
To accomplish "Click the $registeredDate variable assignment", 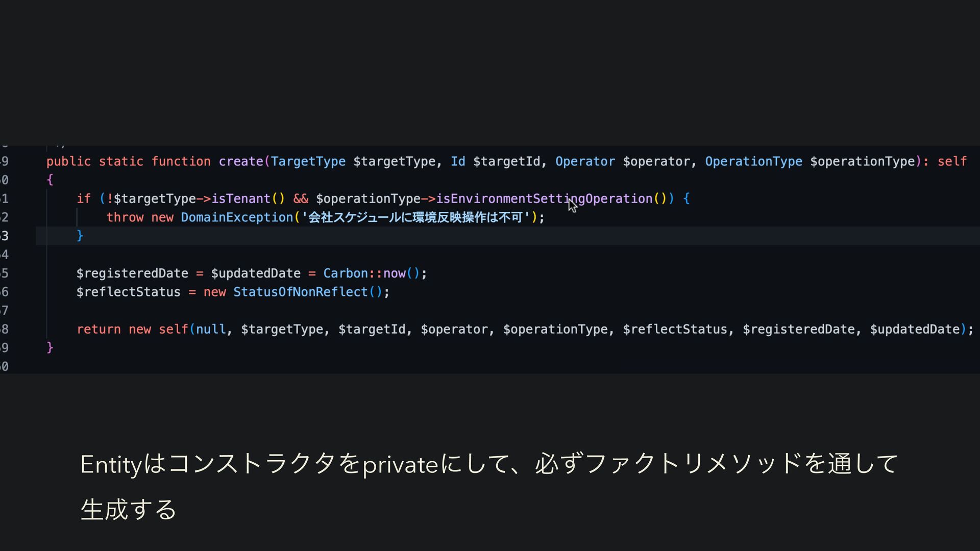I will [x=132, y=273].
